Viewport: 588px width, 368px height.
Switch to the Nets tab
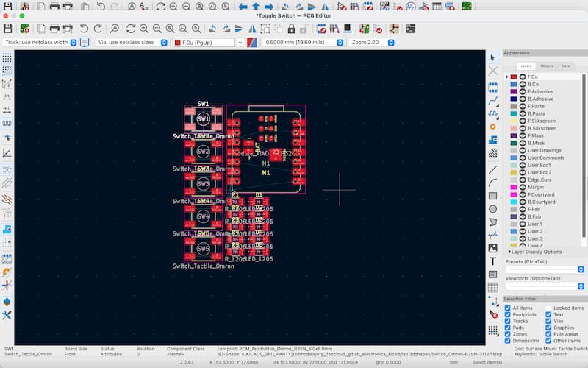[565, 66]
